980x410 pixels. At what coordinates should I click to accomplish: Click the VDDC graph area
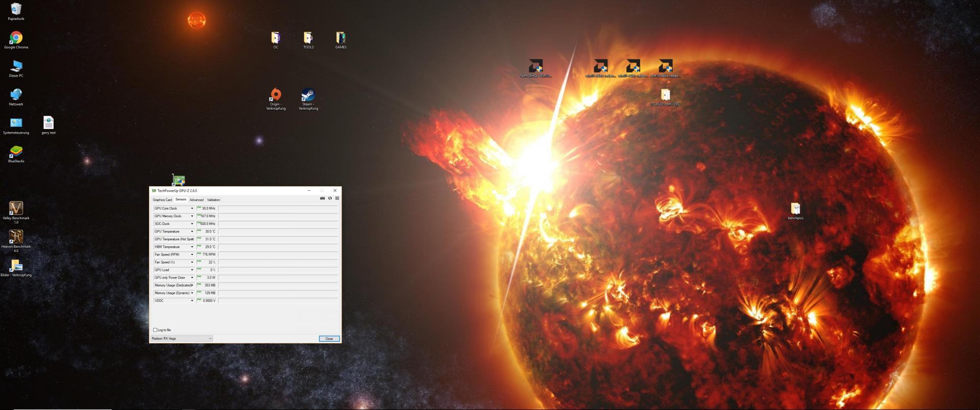(x=278, y=300)
